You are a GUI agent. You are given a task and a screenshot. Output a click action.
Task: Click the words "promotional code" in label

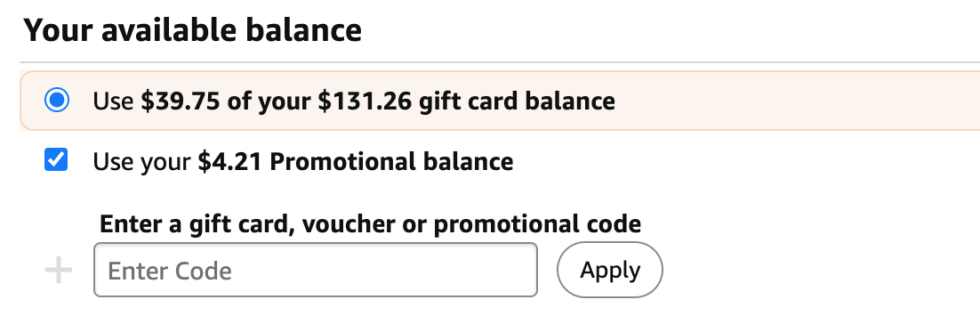pos(537,224)
